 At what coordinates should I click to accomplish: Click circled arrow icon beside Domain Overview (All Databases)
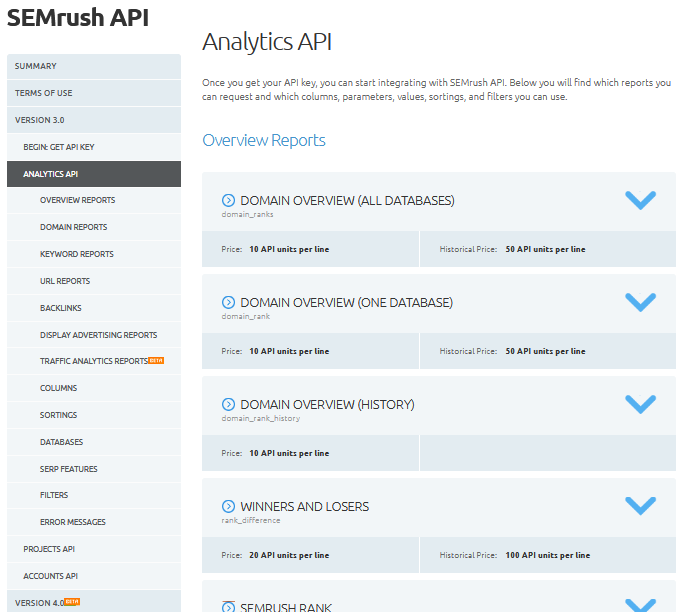click(x=228, y=201)
